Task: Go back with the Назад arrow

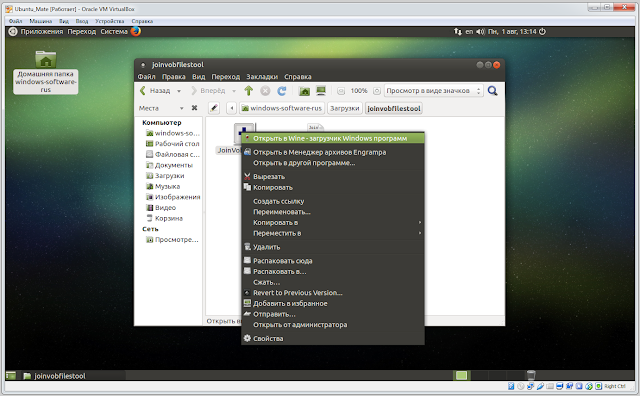Action: coord(155,91)
